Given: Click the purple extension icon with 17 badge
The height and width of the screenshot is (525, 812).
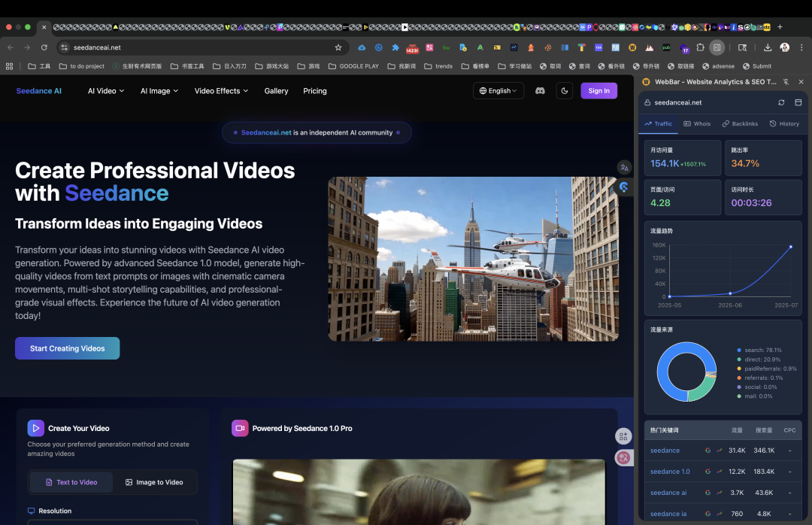Looking at the screenshot, I should tap(683, 48).
